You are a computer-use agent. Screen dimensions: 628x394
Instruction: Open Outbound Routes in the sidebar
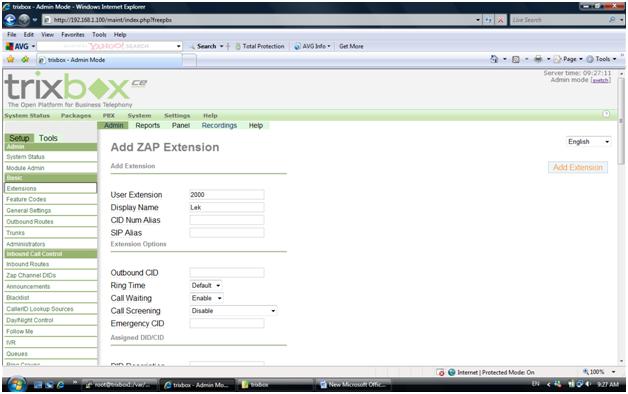(50, 221)
